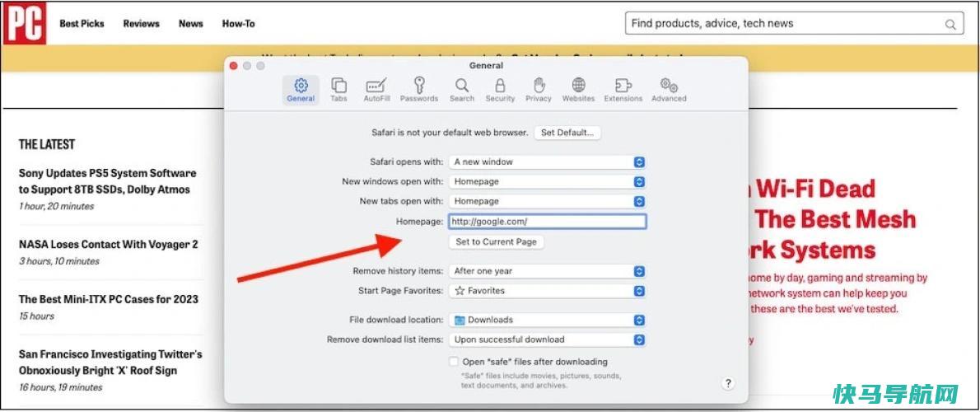Click the search magnifier icon in PCMag

(950, 25)
